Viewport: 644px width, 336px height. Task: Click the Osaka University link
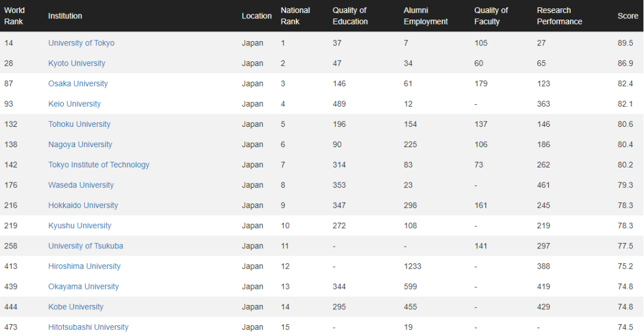(x=78, y=83)
